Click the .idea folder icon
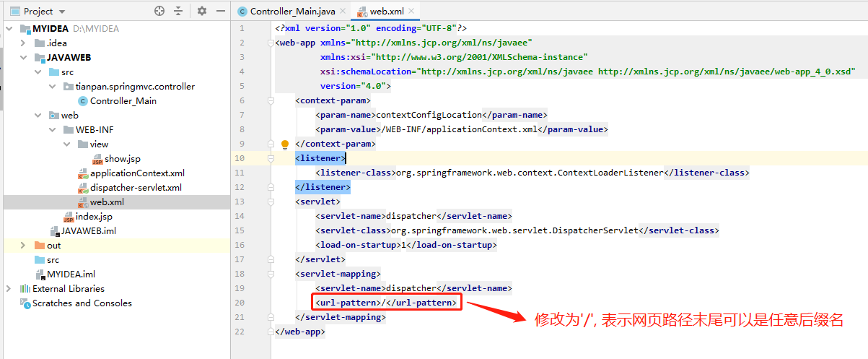 [x=39, y=43]
